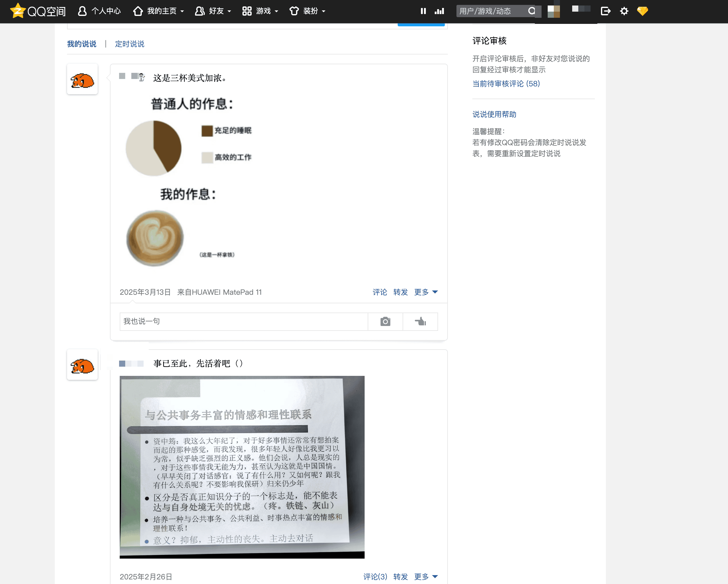Open the user avatar in top bar
Viewport: 728px width, 584px height.
554,11
